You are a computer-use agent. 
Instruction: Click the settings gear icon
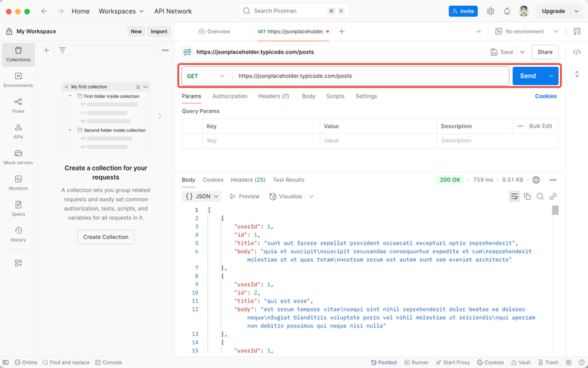490,11
